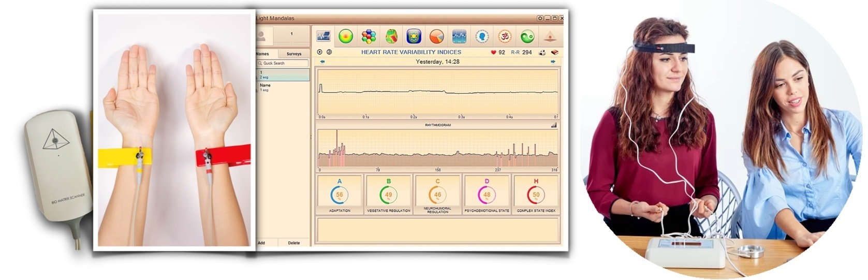Click the current user name '1' header
Screen dimensions: 868x280
pyautogui.click(x=291, y=34)
